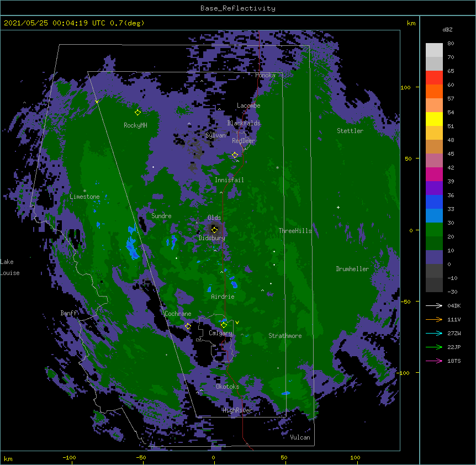The width and height of the screenshot is (476, 465).
Task: Click the 57 value in dBZ legend
Action: point(451,99)
